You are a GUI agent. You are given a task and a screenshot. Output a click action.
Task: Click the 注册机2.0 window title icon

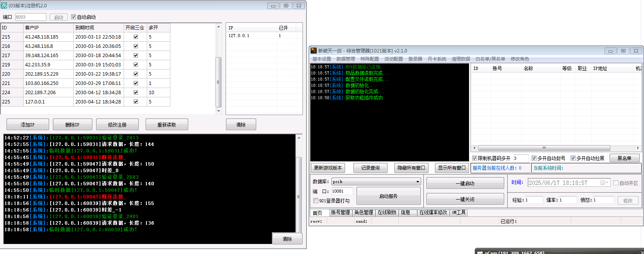click(4, 5)
